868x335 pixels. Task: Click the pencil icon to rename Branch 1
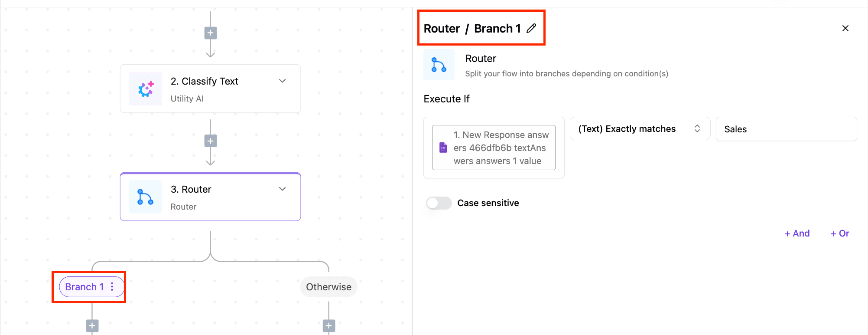[531, 29]
